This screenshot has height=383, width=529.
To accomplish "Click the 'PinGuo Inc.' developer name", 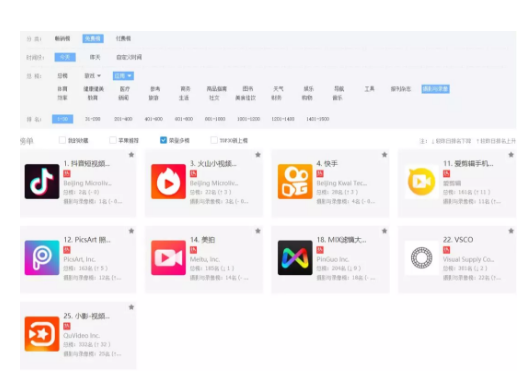I will pyautogui.click(x=333, y=259).
